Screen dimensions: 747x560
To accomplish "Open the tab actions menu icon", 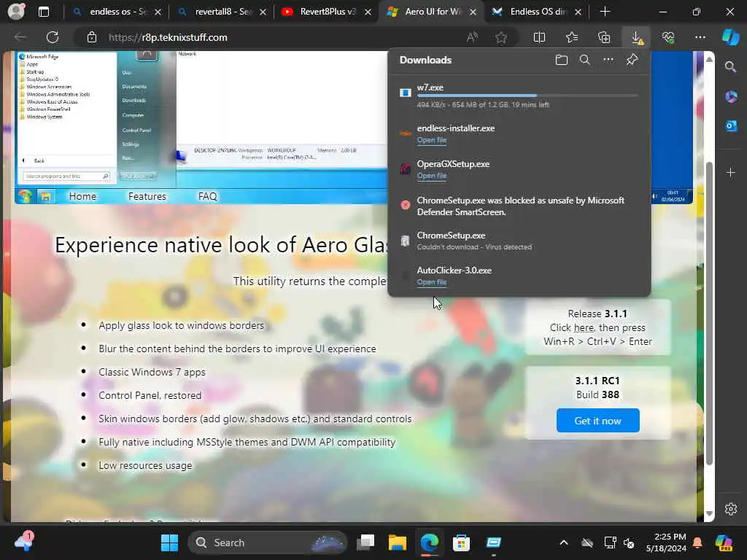I will point(43,12).
